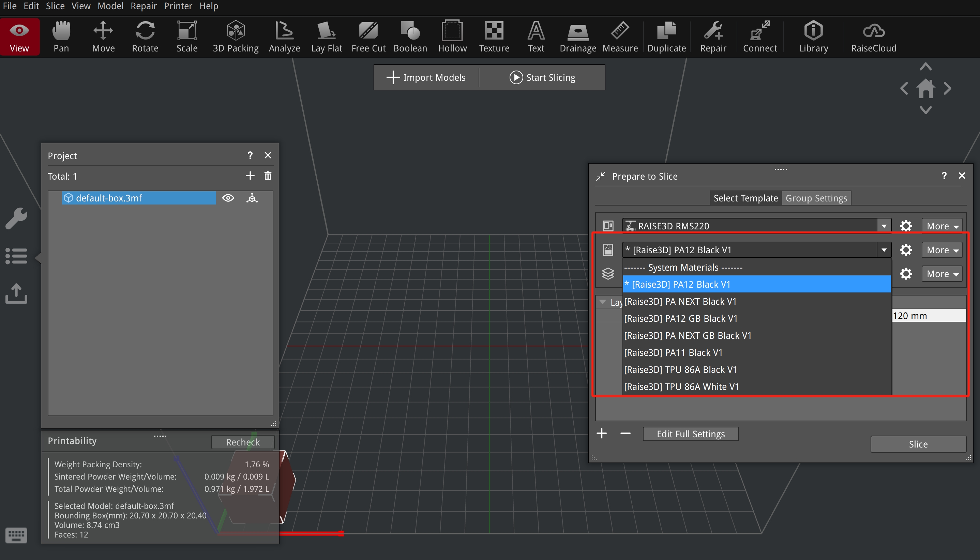Rotate camera view downward with arrow

(x=926, y=110)
